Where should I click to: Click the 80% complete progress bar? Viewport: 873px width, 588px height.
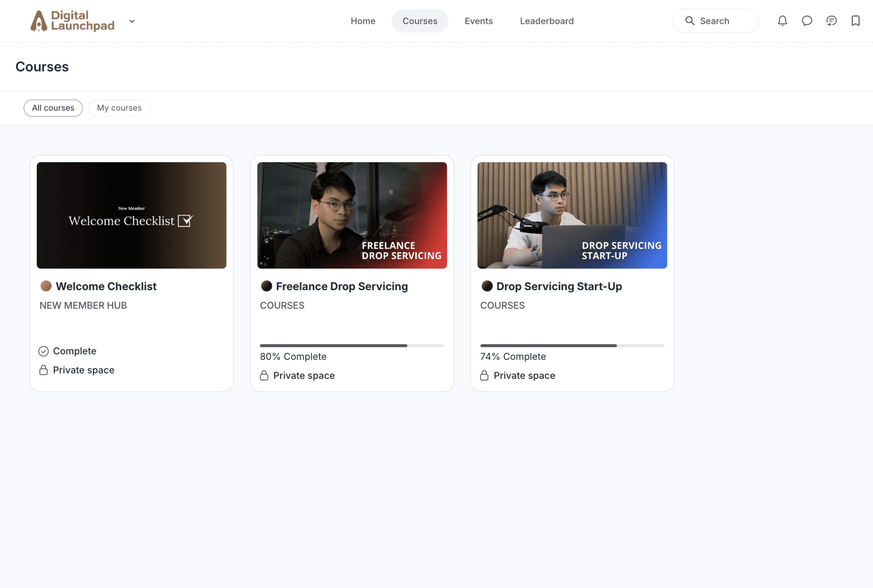coord(351,345)
